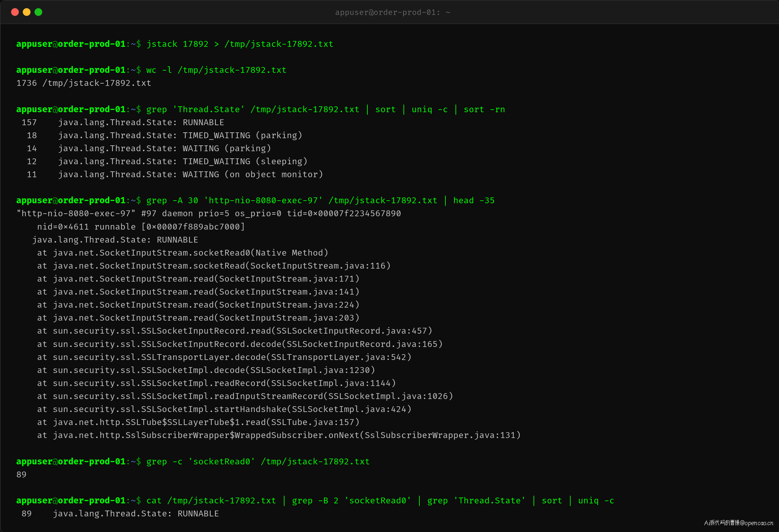Click the line 'nid=0x4611 runnable [0x00007f889abc7000]'
Screen dimensions: 779x532
pyautogui.click(x=141, y=227)
